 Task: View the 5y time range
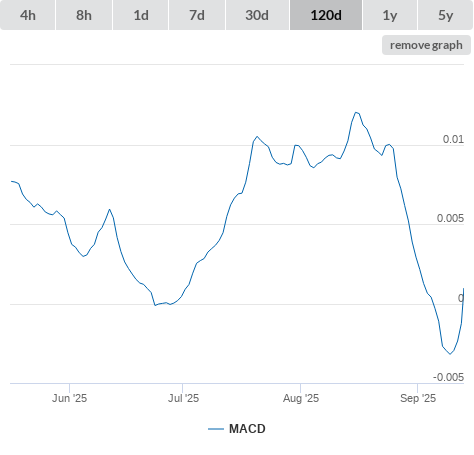coord(445,15)
